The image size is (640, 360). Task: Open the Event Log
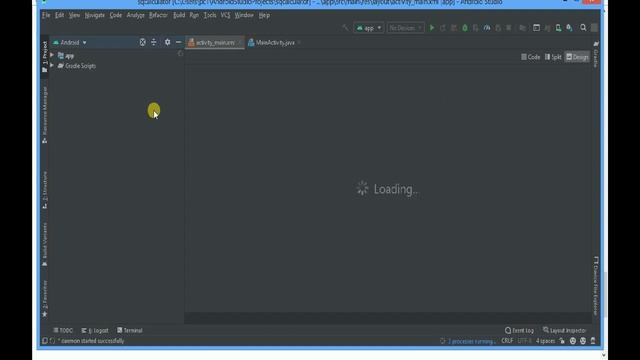click(520, 330)
